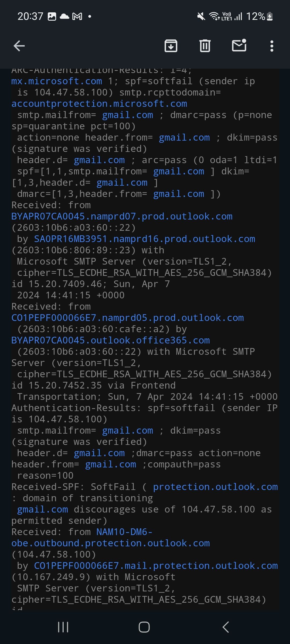
Task: Mark the email as unread
Action: (239, 46)
